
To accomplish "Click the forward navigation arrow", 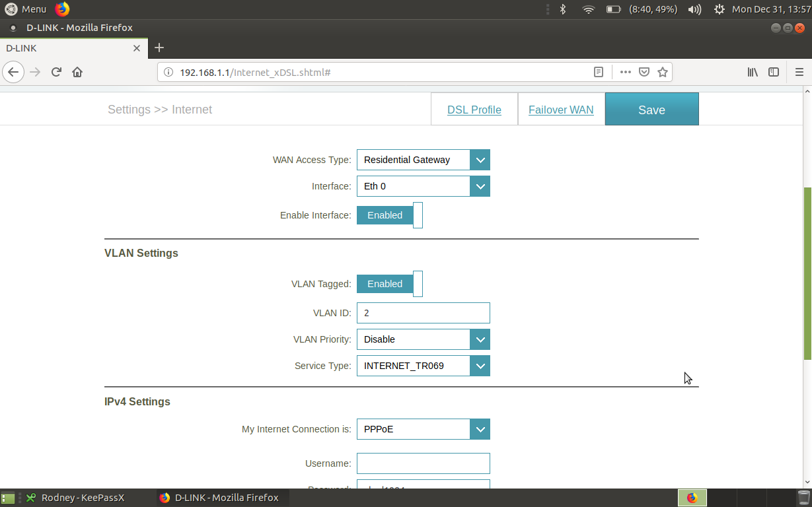I will [36, 72].
